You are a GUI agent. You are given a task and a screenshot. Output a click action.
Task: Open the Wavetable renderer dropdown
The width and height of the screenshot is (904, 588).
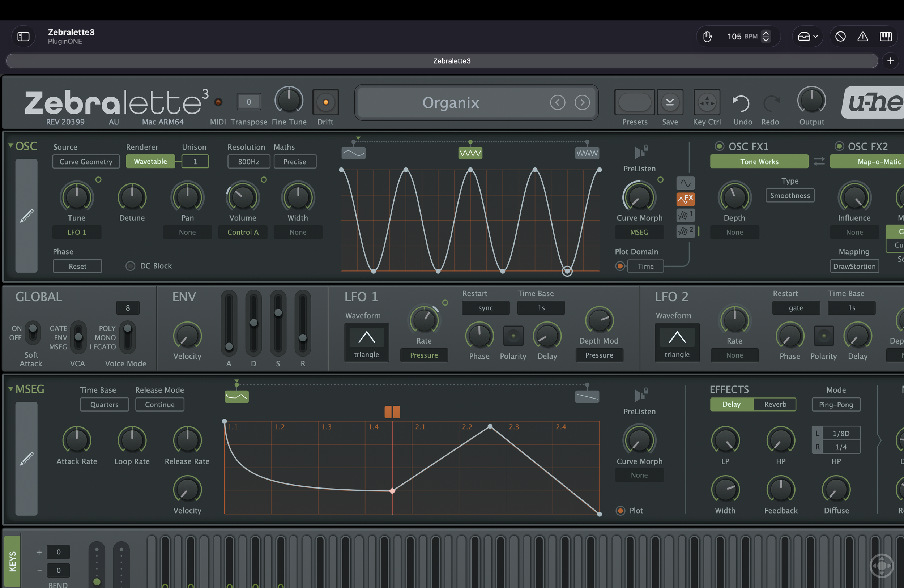(150, 161)
